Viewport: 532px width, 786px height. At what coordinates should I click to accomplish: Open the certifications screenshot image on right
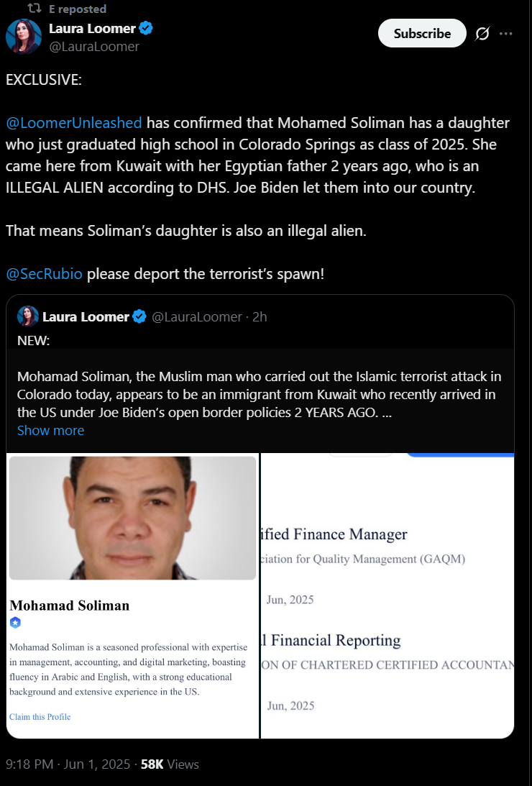387,595
